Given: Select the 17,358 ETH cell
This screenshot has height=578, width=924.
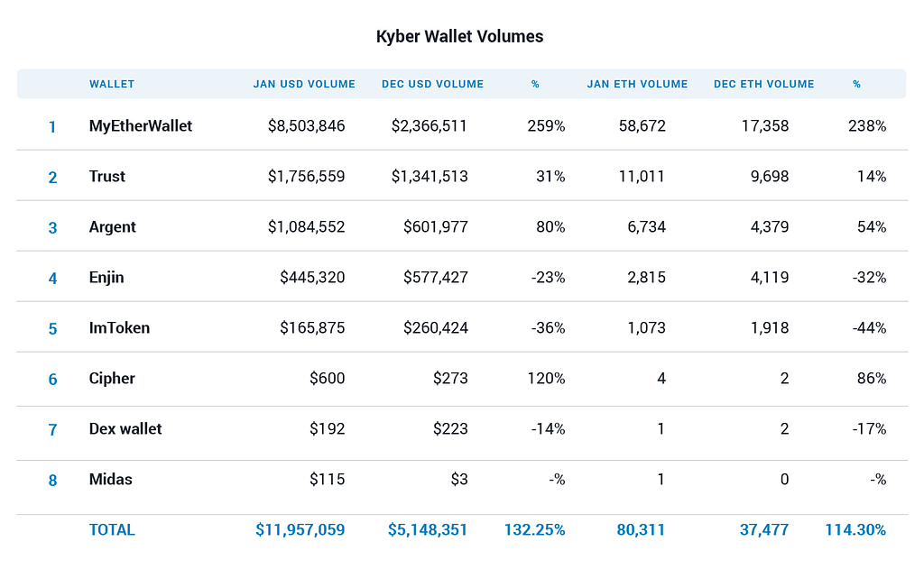Looking at the screenshot, I should pos(765,126).
